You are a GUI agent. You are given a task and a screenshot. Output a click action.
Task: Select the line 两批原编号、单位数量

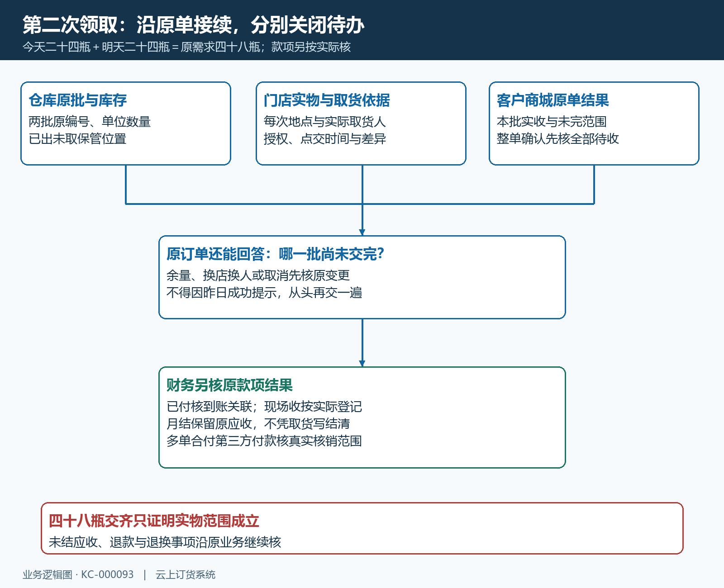[90, 122]
